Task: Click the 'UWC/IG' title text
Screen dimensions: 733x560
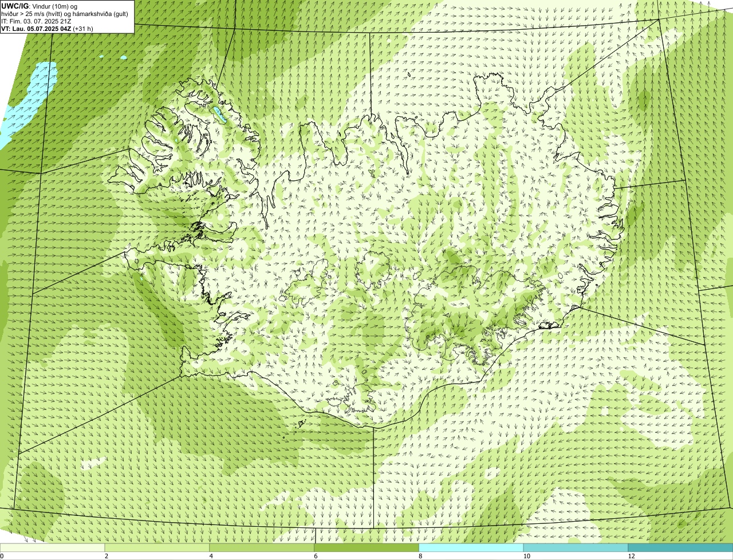Action: 15,6
